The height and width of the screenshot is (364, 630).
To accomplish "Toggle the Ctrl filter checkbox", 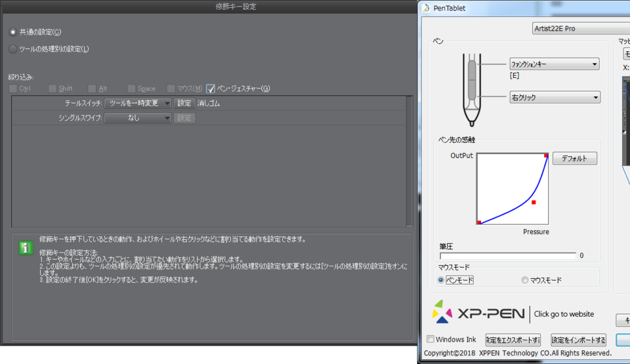I will coord(13,89).
